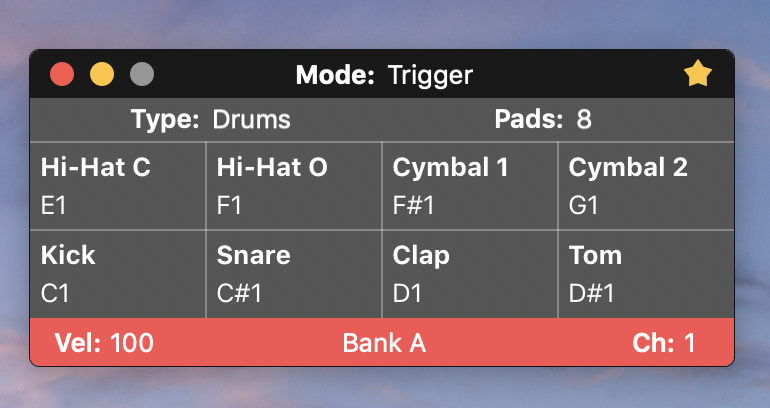This screenshot has width=770, height=408.
Task: Click the gray zoom window button
Action: point(142,75)
